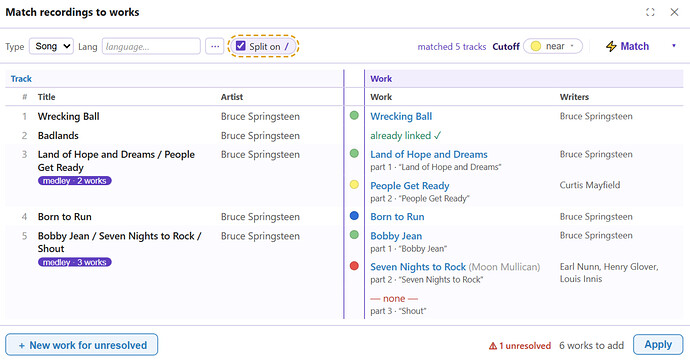Viewport: 690px width, 360px height.
Task: Select the Born to Run track title
Action: 65,217
